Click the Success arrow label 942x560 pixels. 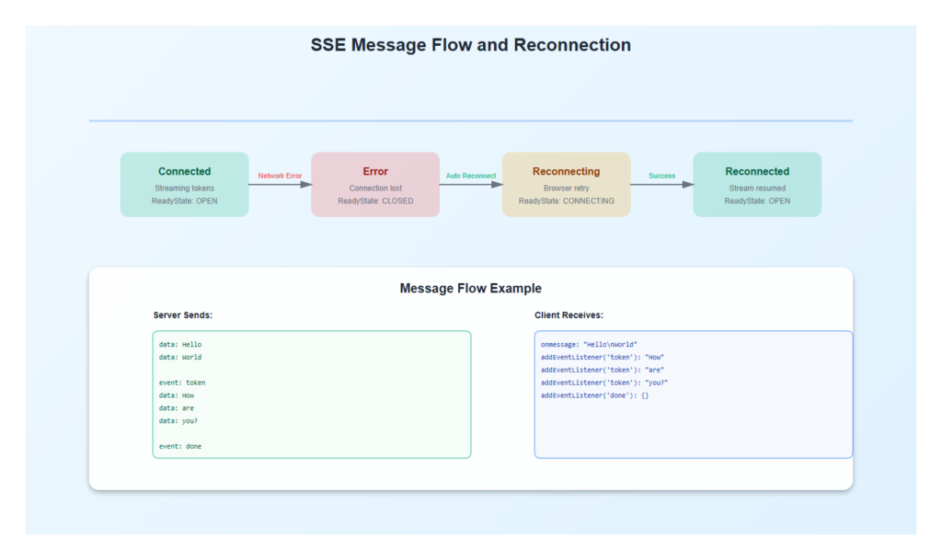click(661, 176)
